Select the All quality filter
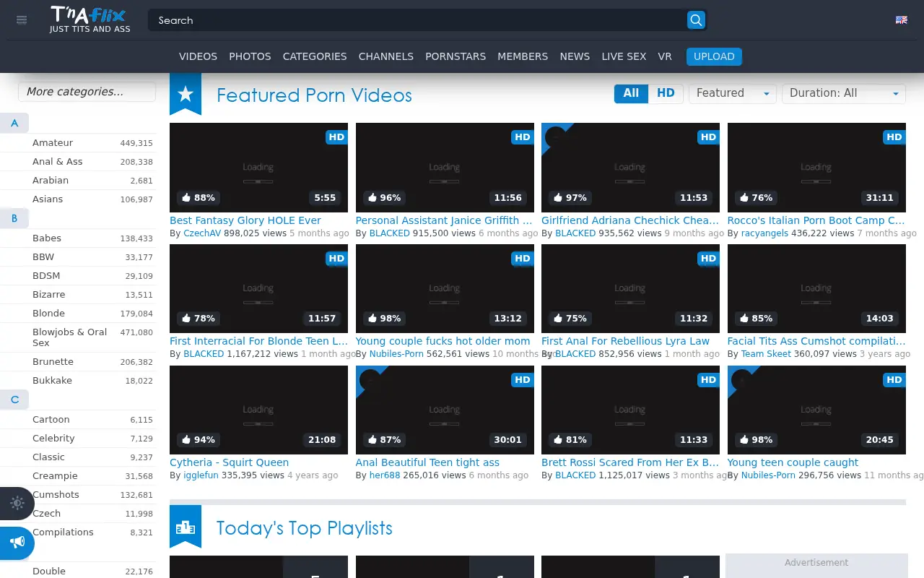 (x=631, y=93)
